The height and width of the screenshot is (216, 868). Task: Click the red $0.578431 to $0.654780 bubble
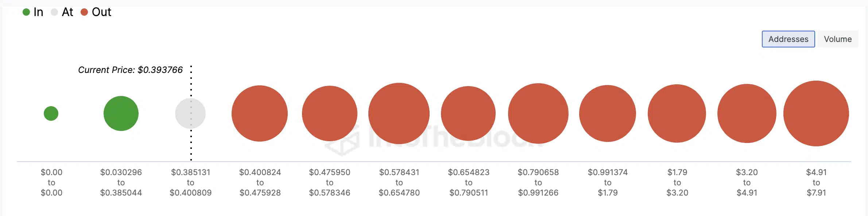tap(399, 113)
